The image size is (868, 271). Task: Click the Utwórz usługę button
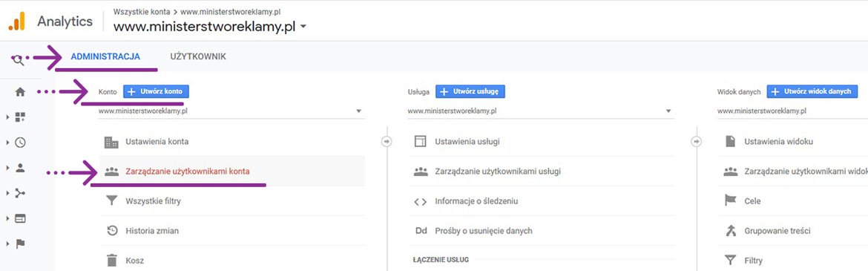(470, 91)
